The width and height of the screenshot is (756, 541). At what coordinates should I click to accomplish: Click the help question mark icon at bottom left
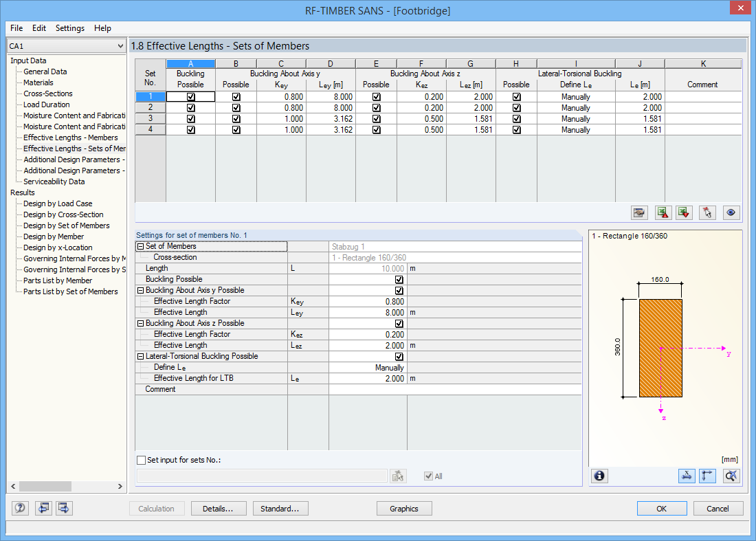pos(19,508)
